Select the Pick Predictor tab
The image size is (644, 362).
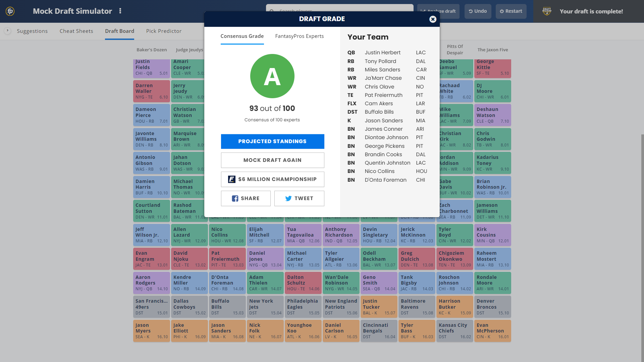click(x=164, y=31)
